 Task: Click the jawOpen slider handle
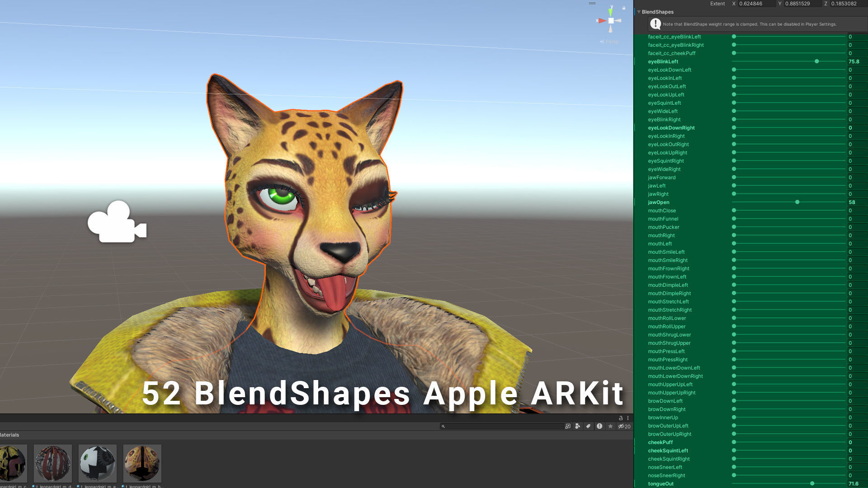(x=797, y=202)
